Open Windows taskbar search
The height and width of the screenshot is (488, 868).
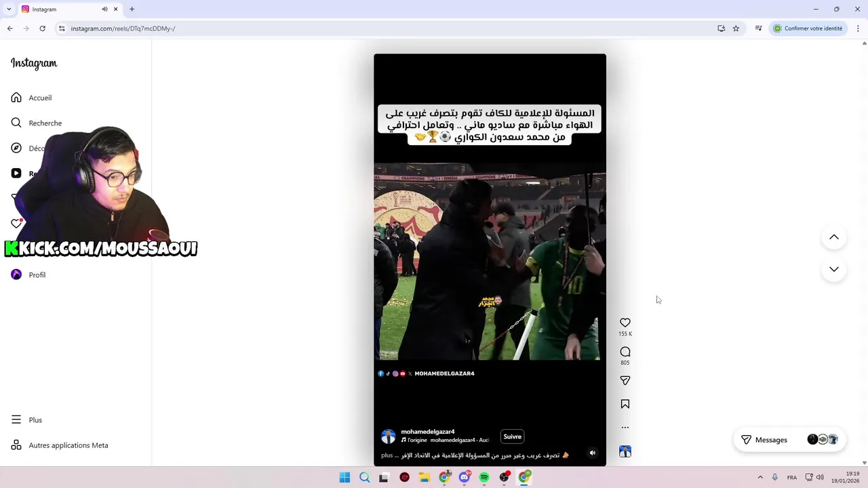pyautogui.click(x=364, y=477)
